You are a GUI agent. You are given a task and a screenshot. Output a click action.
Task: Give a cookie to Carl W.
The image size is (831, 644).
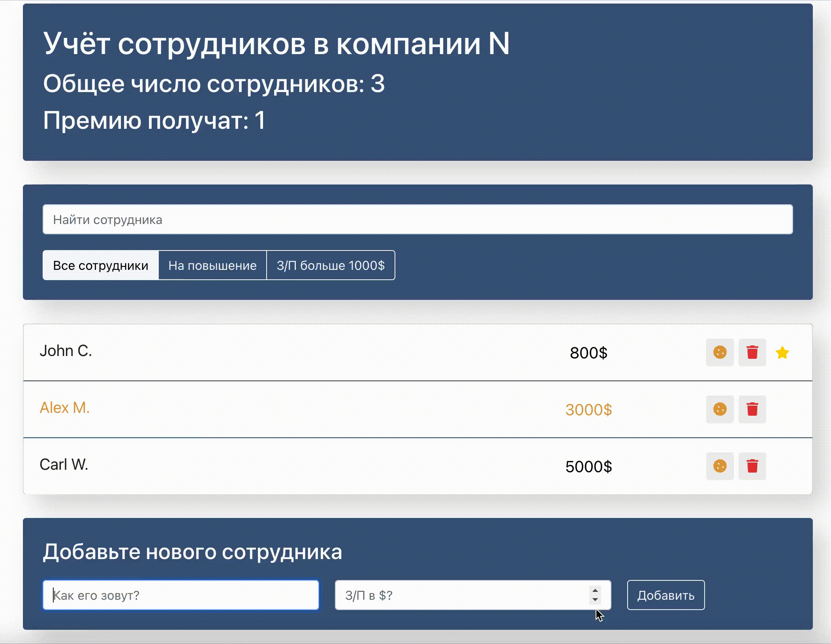point(720,467)
